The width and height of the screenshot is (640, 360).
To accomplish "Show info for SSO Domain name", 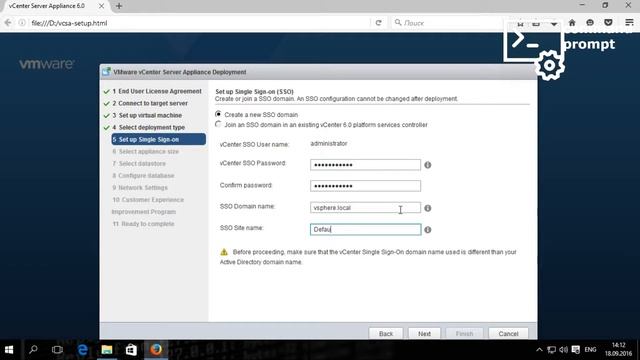I will point(427,208).
